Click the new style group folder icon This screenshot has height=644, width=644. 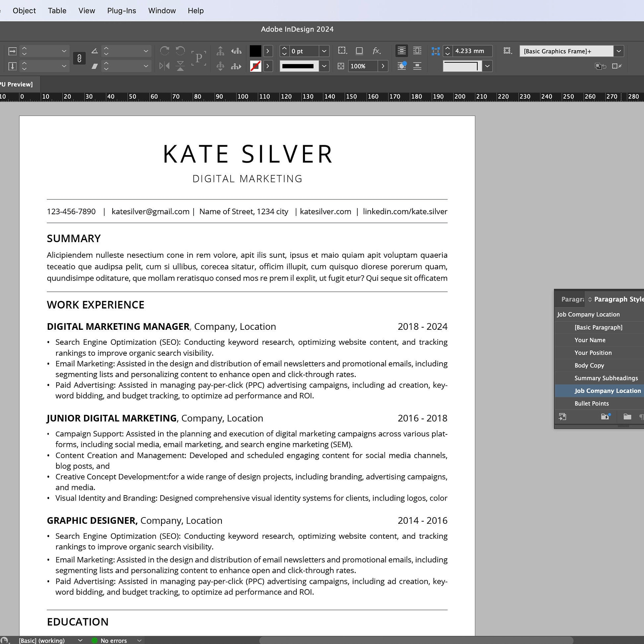[627, 417]
